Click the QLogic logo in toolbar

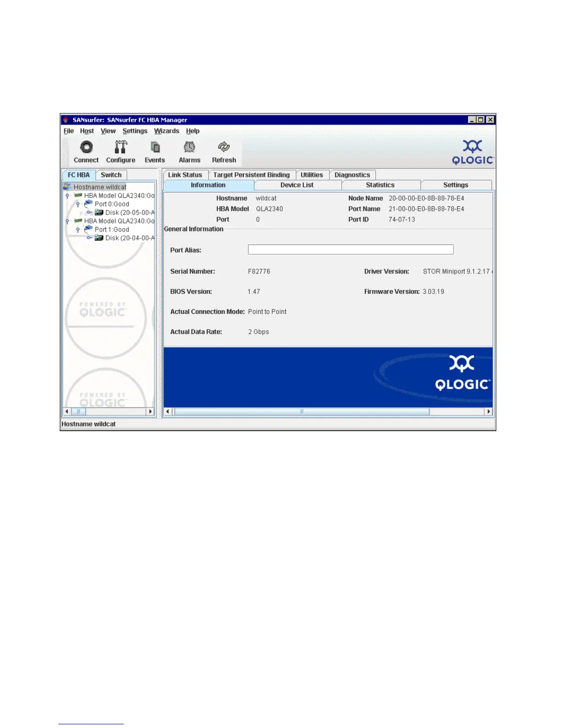click(472, 152)
